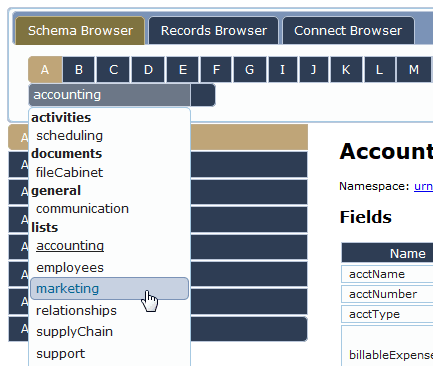Open the Records Browser tab
Viewport: 433px width, 366px height.
coord(213,31)
